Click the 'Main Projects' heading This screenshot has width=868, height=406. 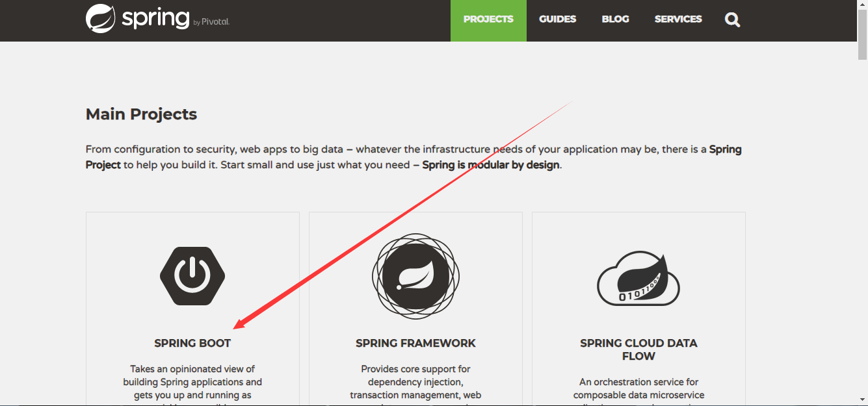141,114
